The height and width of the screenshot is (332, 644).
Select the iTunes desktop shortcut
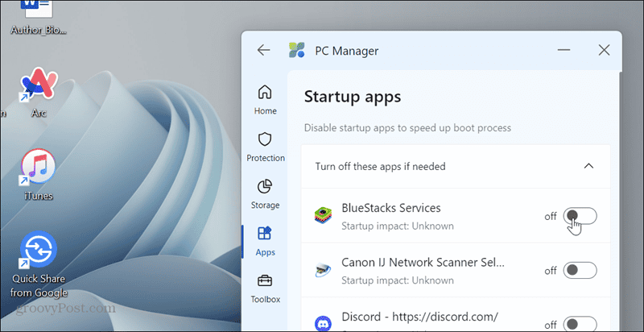[38, 175]
